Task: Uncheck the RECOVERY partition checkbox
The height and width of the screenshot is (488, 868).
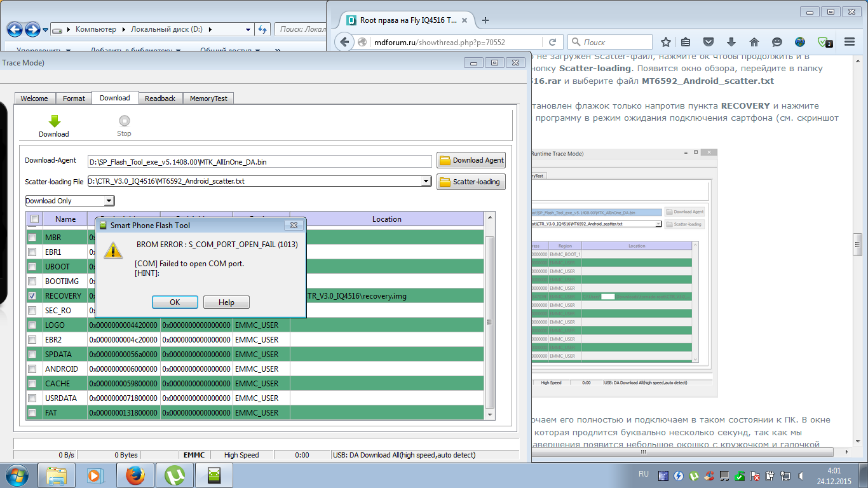Action: point(32,296)
